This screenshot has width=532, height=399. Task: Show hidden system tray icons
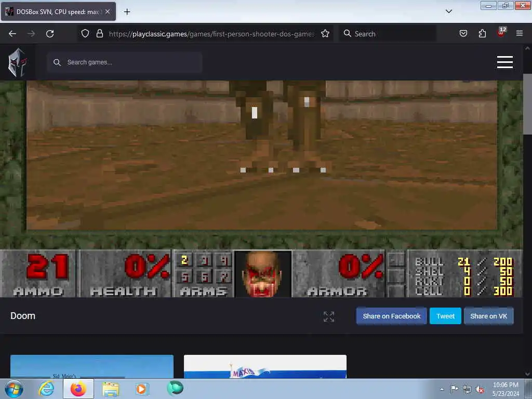[x=442, y=389]
